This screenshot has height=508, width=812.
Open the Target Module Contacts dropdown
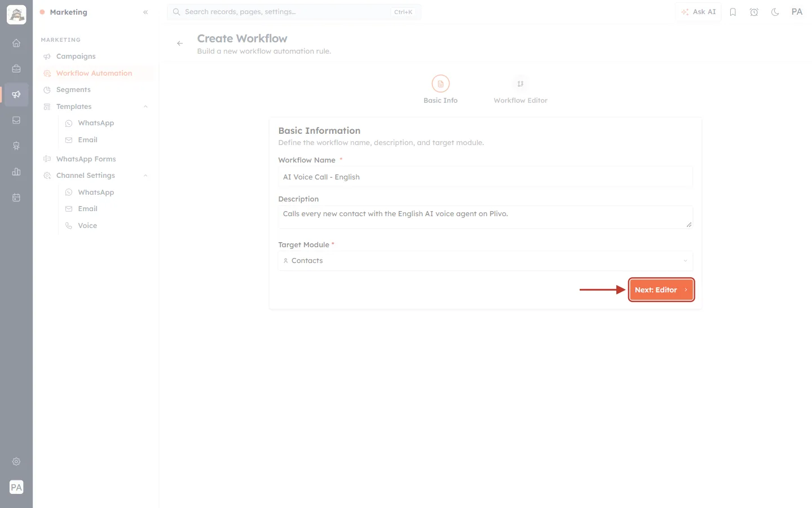tap(486, 261)
